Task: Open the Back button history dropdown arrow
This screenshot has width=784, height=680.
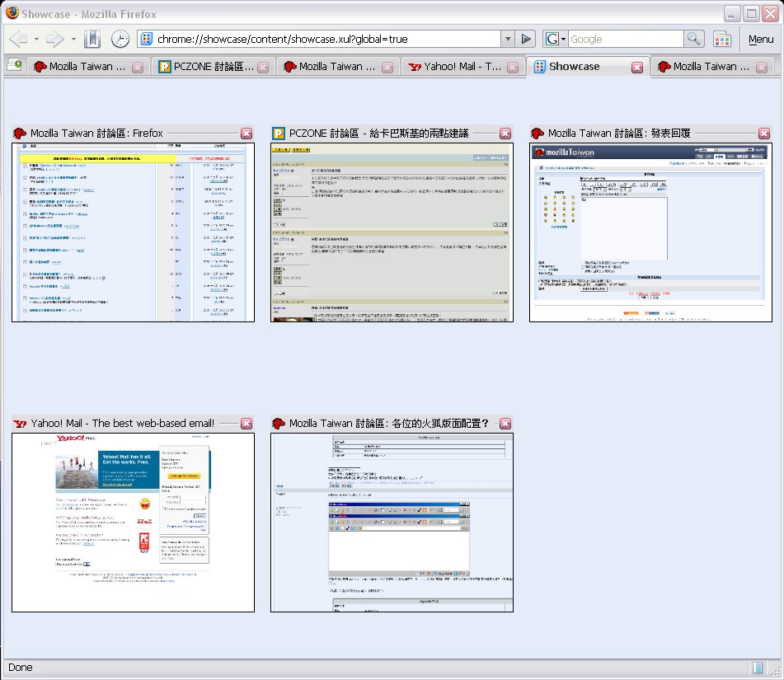Action: click(35, 39)
